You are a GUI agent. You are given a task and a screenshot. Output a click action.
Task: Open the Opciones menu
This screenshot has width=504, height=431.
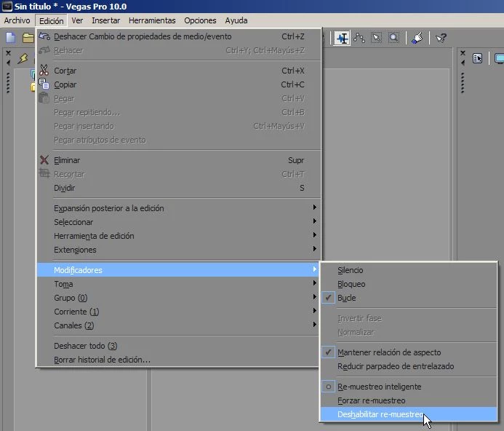coord(200,20)
